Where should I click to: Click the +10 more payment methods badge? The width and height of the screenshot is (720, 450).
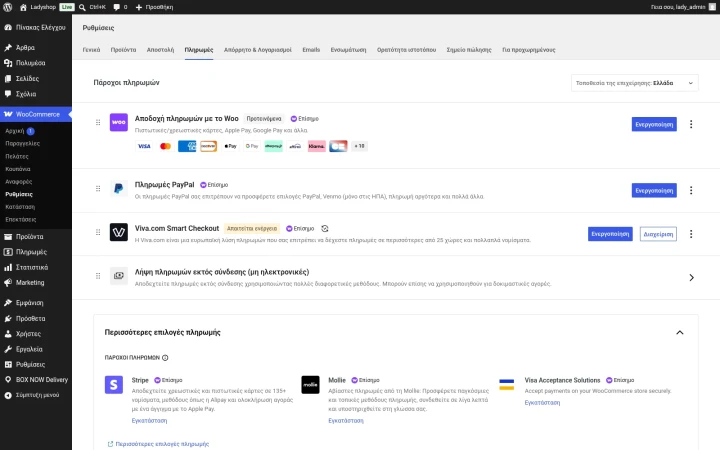pos(360,146)
